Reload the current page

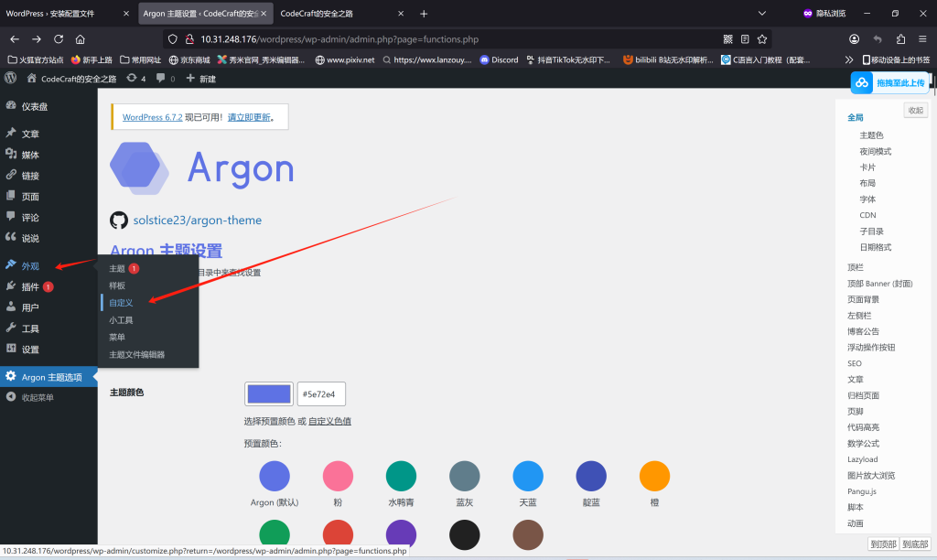(59, 38)
